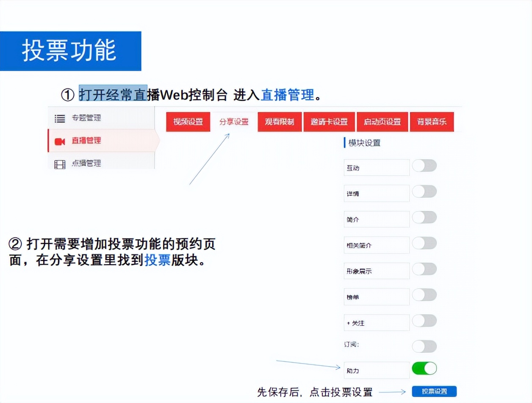
Task: Switch to the 视频设置 tab
Action: 188,121
